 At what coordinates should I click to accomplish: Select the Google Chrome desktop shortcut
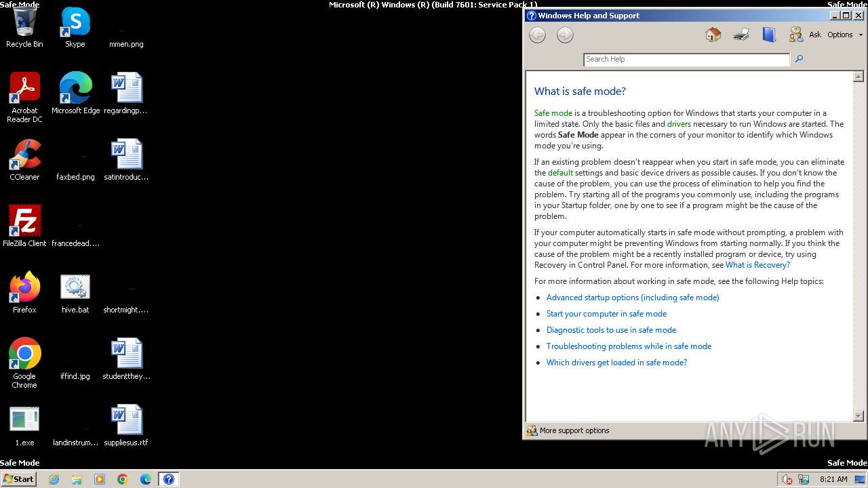point(24,364)
